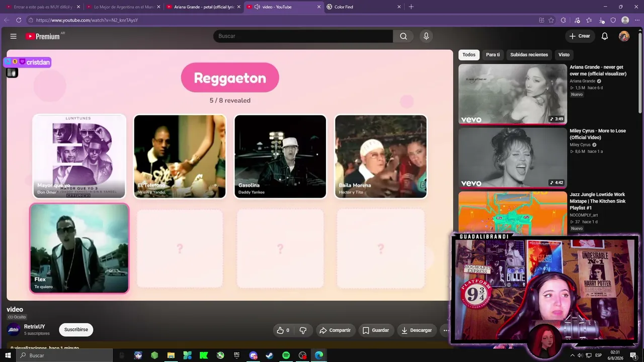Click the 'Oculto' visibility label

click(x=17, y=317)
